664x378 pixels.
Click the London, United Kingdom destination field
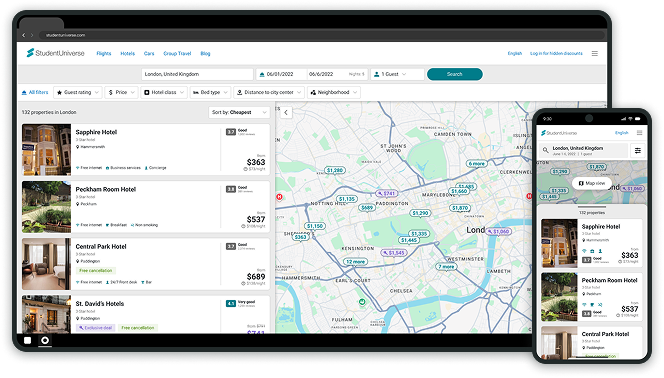[x=197, y=74]
